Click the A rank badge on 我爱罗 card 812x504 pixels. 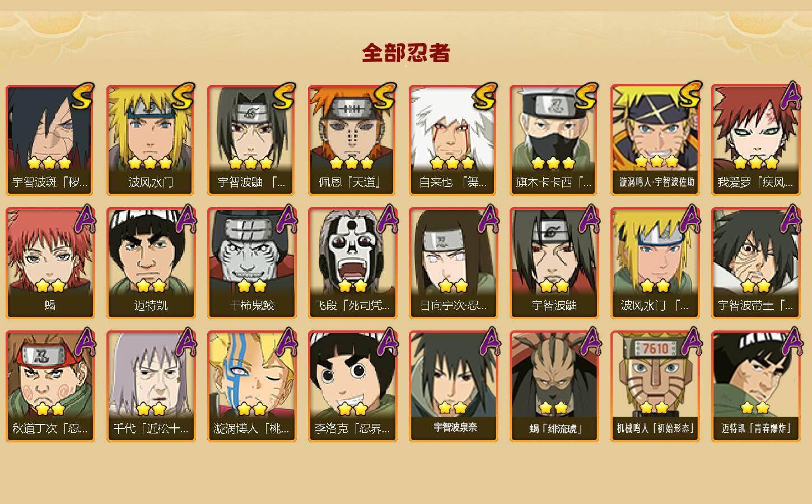[789, 96]
